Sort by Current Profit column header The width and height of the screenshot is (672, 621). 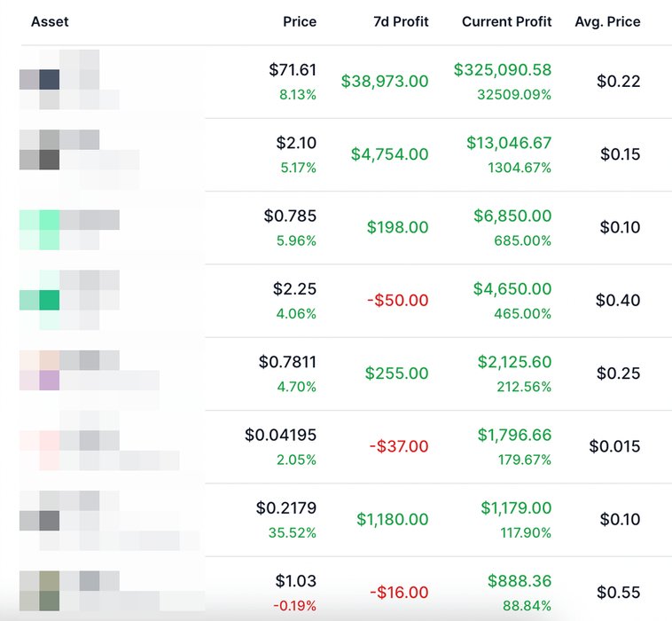(506, 21)
